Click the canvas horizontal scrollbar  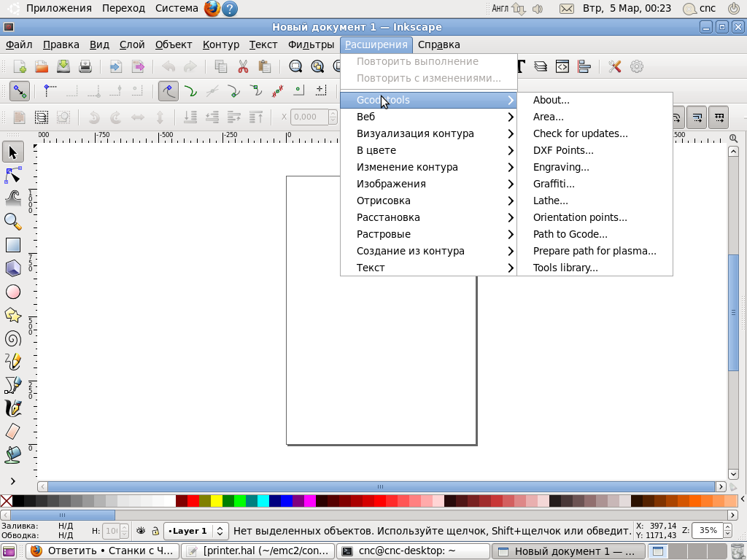(x=381, y=486)
